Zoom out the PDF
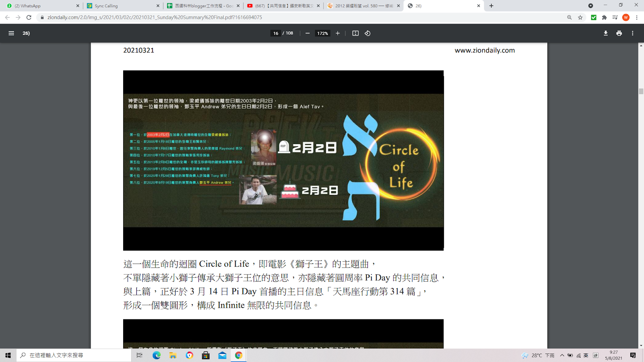This screenshot has width=644, height=362. coord(308,33)
